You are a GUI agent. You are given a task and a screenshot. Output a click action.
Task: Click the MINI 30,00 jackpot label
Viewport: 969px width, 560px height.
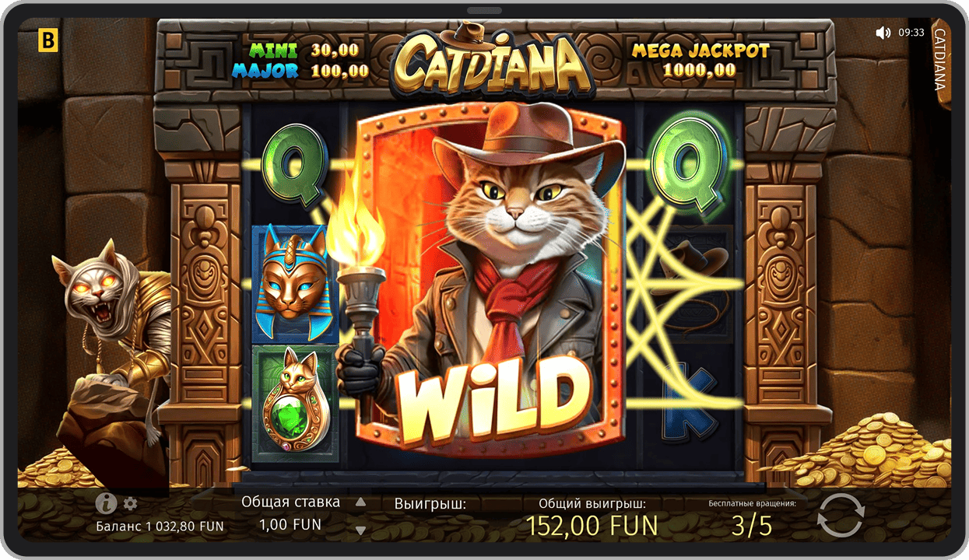[x=304, y=51]
